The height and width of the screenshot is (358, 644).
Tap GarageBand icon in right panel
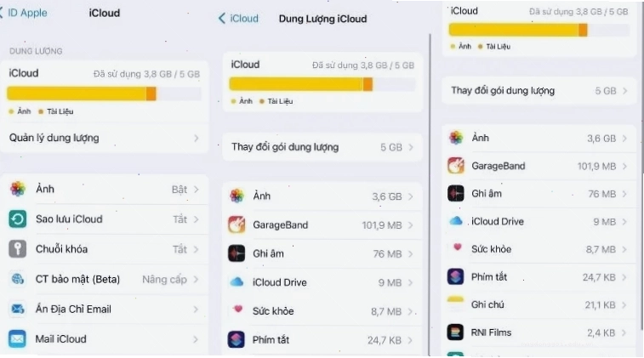[x=456, y=166]
